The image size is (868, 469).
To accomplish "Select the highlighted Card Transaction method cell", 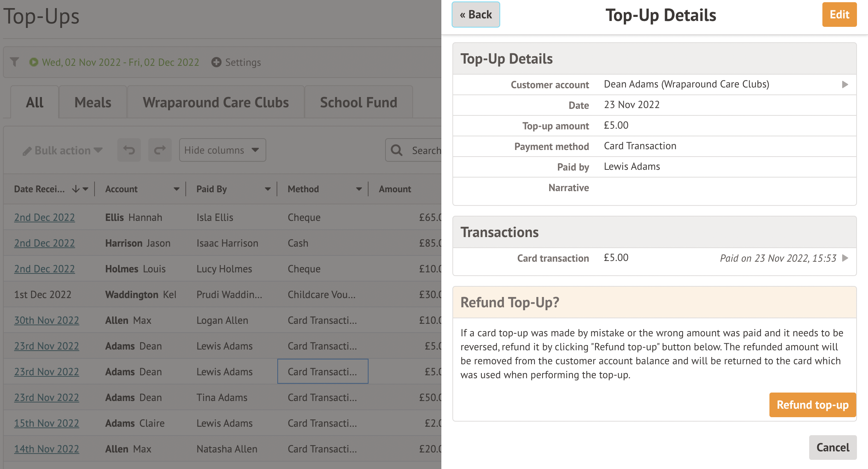I will tap(323, 372).
